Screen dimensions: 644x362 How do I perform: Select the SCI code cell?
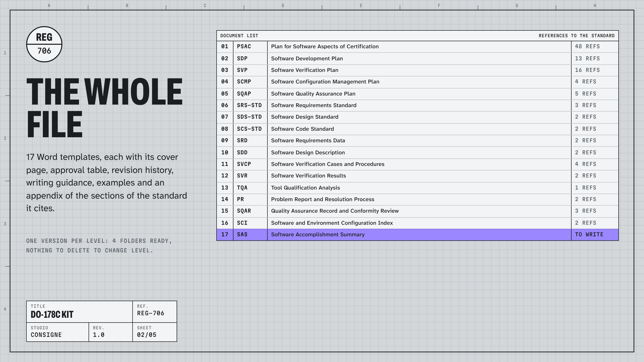[x=250, y=223]
